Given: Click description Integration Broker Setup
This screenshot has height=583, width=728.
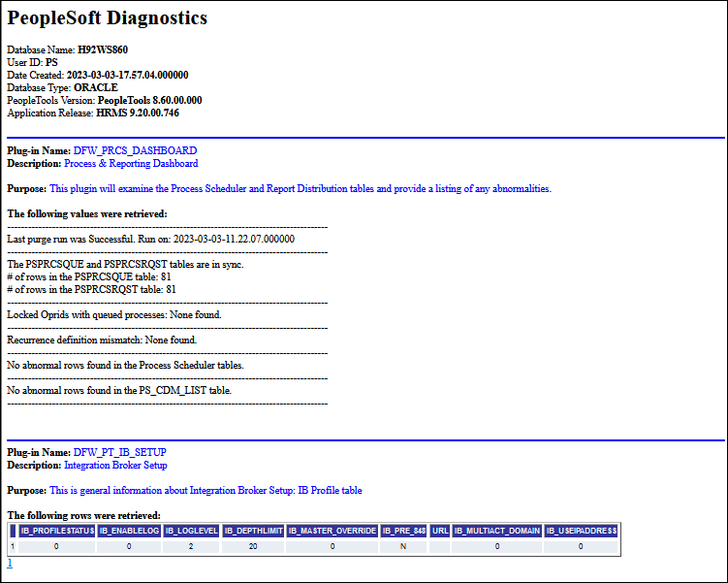Looking at the screenshot, I should click(x=115, y=465).
